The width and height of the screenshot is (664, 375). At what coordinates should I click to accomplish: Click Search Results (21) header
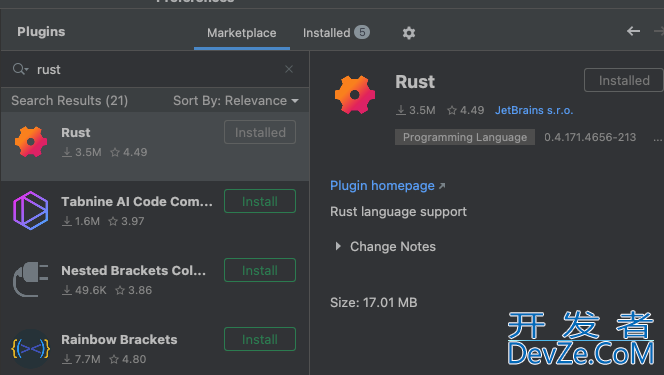click(x=69, y=101)
